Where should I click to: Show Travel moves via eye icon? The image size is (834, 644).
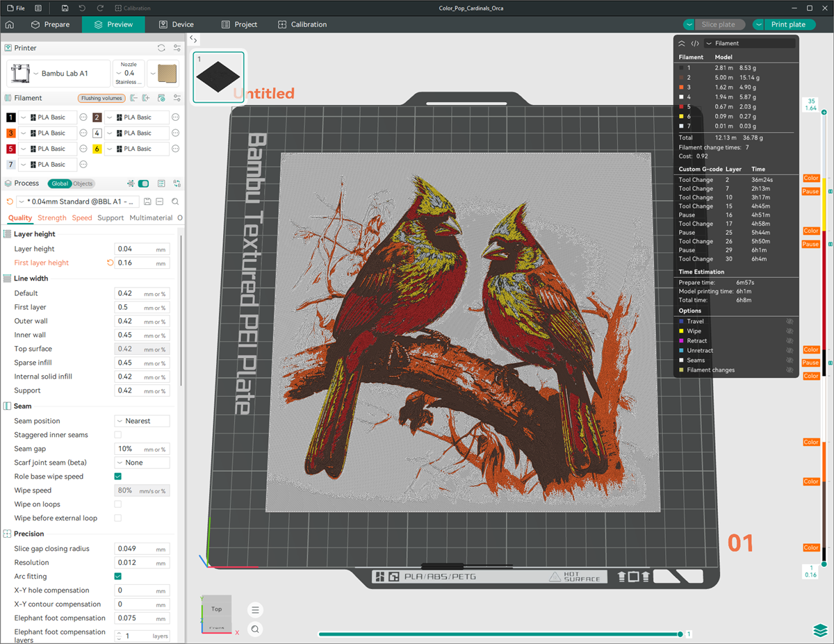[790, 322]
